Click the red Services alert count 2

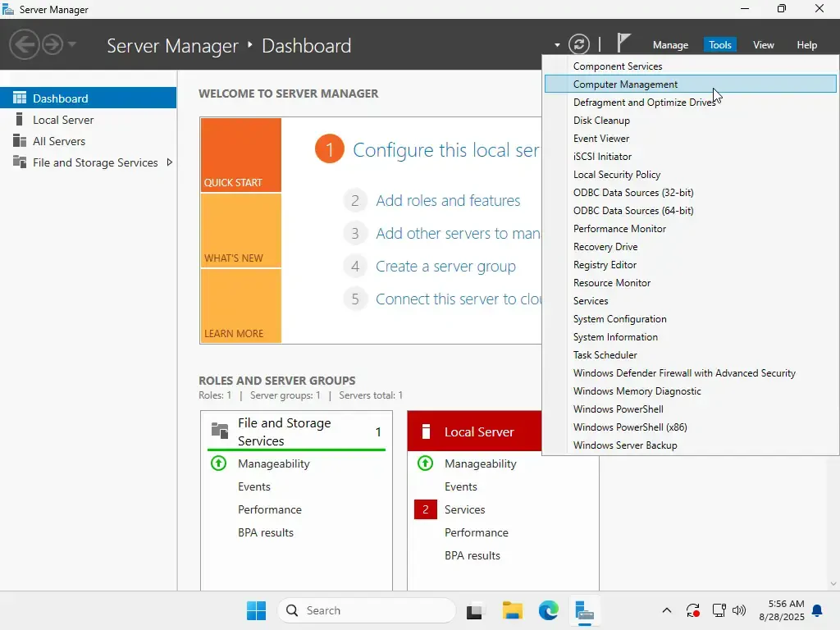(x=426, y=509)
